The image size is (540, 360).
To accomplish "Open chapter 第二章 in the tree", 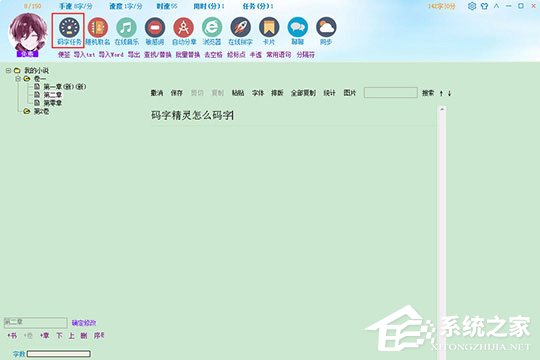I will [x=52, y=95].
